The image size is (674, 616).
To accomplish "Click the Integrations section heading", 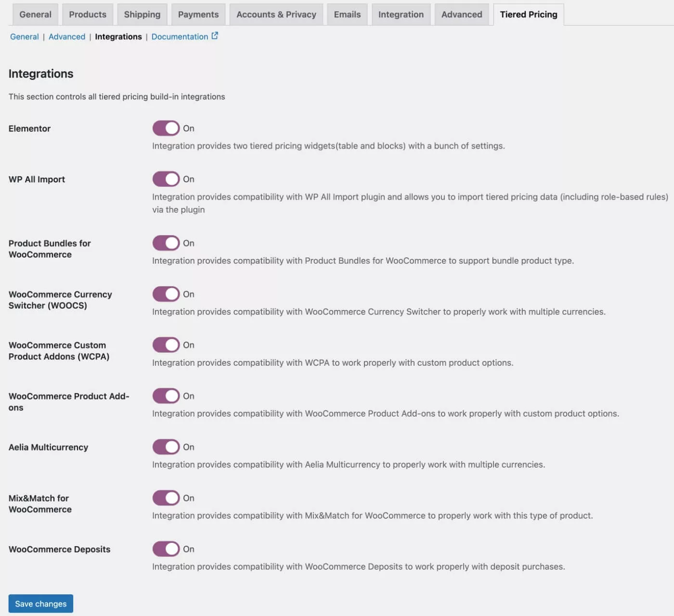I will click(41, 74).
